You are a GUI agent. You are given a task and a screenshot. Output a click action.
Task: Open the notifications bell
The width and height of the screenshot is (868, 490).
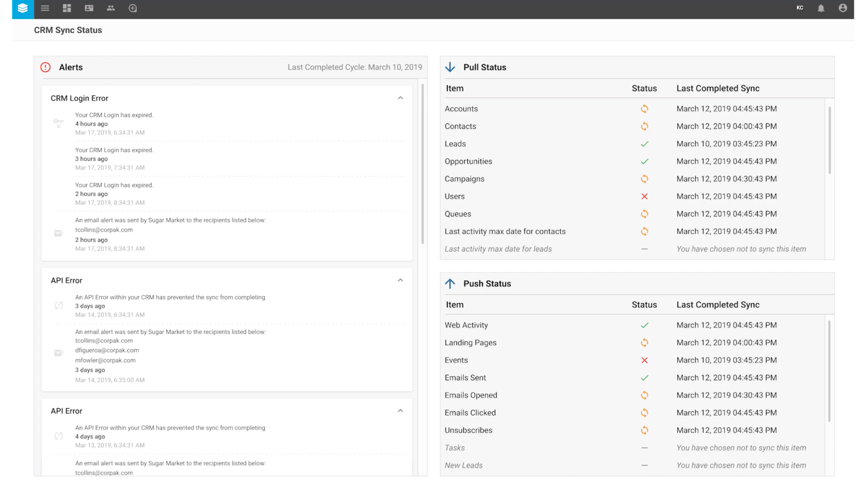[821, 8]
